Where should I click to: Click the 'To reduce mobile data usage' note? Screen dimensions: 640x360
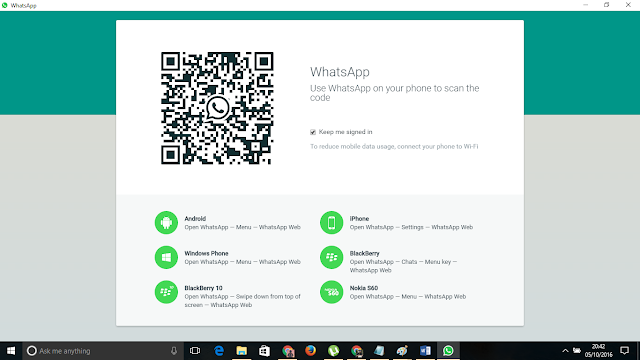tap(394, 147)
